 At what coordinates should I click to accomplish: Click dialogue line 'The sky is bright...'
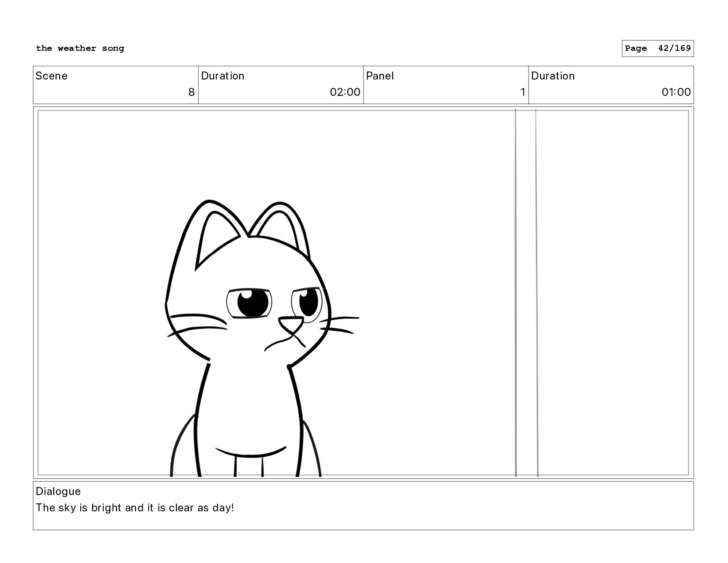coord(135,508)
